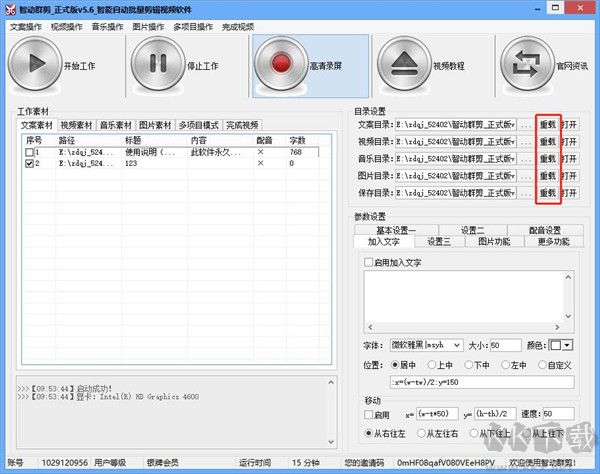Expand the 文案目录 path dropdown

[x=511, y=126]
